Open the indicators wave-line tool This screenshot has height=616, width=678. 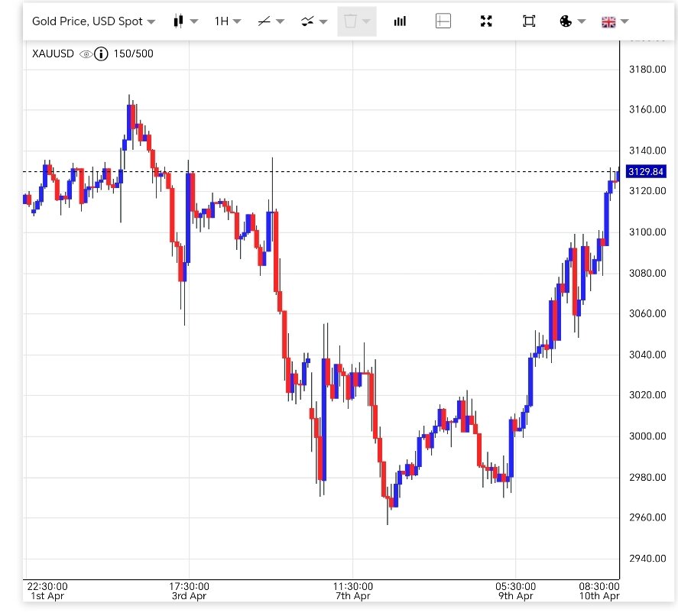coord(313,21)
